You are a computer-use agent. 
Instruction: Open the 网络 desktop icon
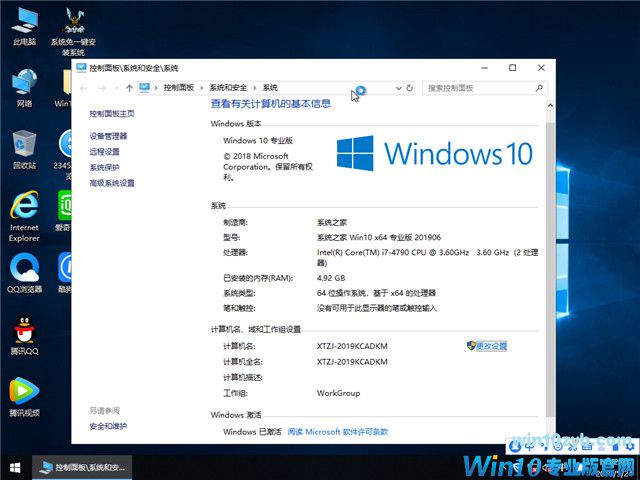24,87
